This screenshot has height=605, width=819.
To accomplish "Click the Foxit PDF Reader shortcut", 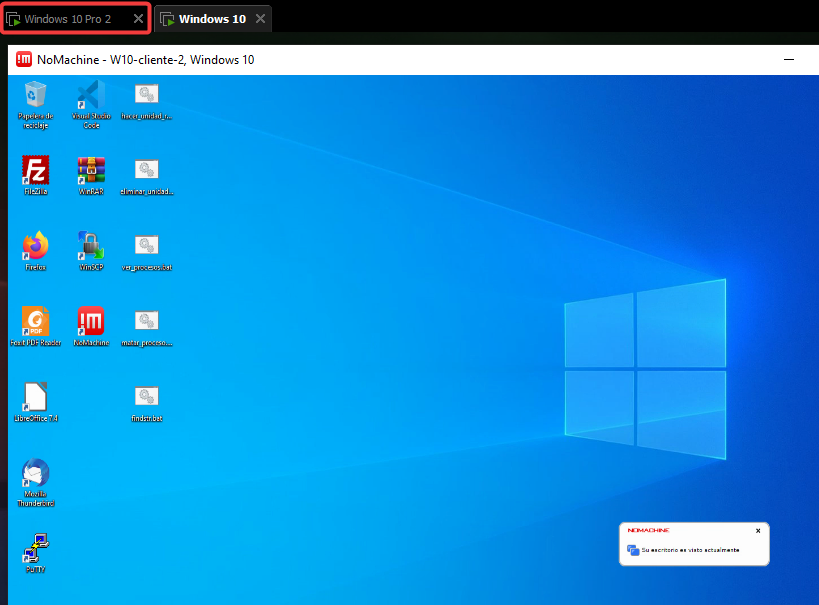I will tap(36, 321).
